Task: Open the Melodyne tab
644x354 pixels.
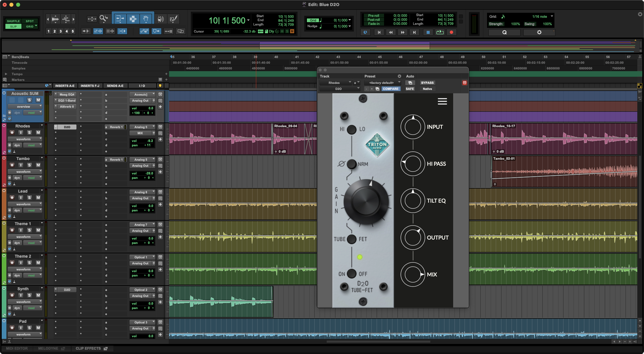Action: click(52, 349)
